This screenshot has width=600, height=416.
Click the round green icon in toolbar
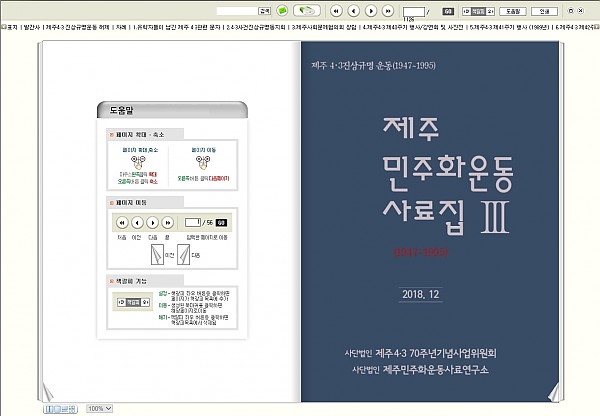(x=282, y=11)
